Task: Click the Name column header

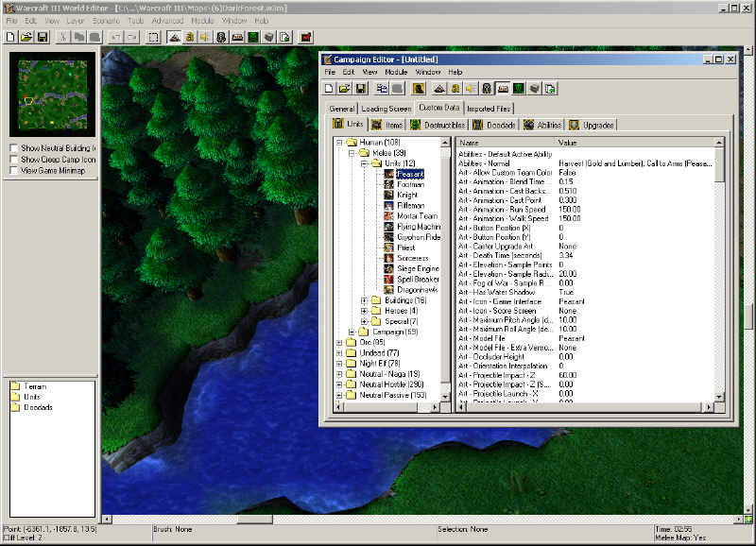Action: [x=506, y=143]
